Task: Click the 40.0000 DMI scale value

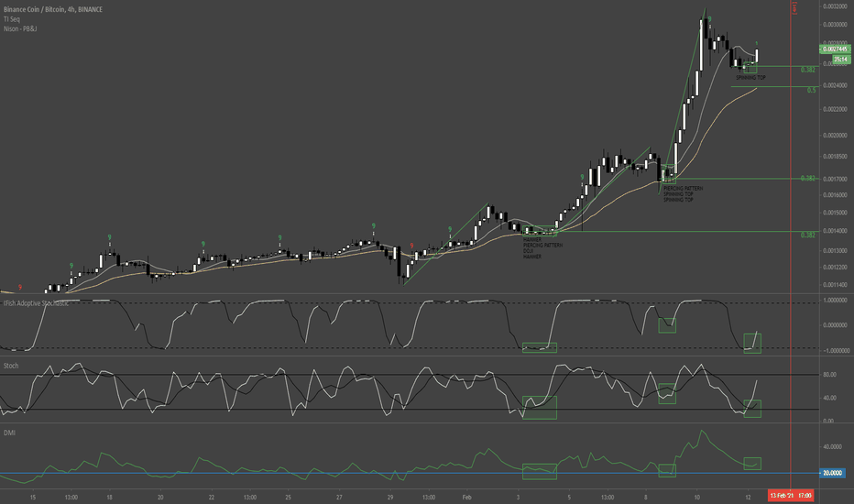Action: point(832,447)
